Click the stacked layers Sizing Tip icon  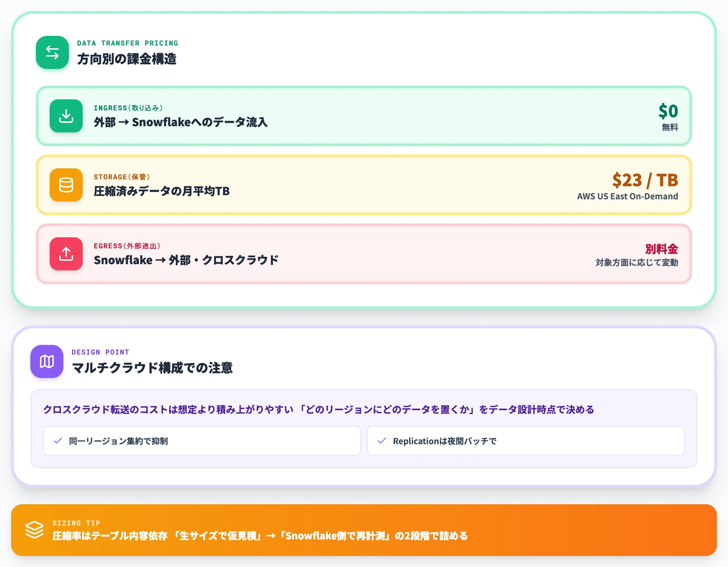[34, 530]
